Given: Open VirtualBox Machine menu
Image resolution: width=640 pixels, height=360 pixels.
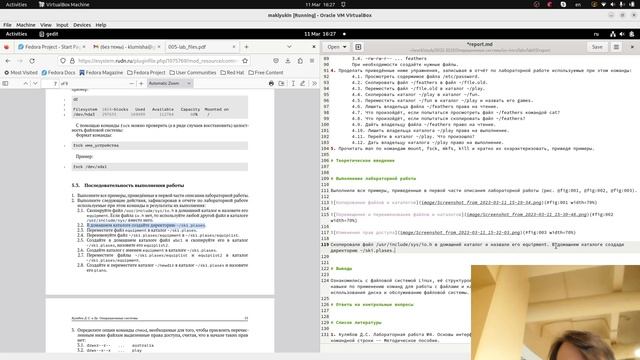Looking at the screenshot, I should (x=26, y=25).
